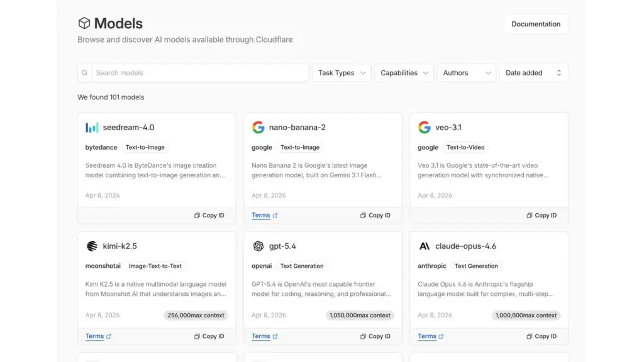Expand the Task Types filter
Viewport: 644px width, 362px height.
[x=341, y=73]
